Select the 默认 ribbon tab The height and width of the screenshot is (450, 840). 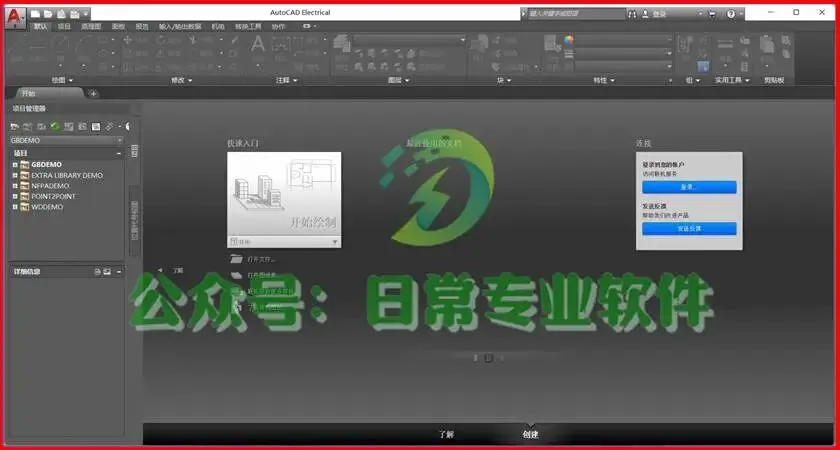[x=41, y=26]
